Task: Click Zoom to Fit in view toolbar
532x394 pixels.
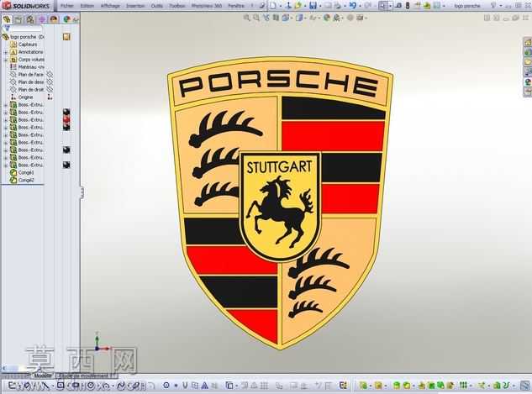Action: click(x=246, y=18)
